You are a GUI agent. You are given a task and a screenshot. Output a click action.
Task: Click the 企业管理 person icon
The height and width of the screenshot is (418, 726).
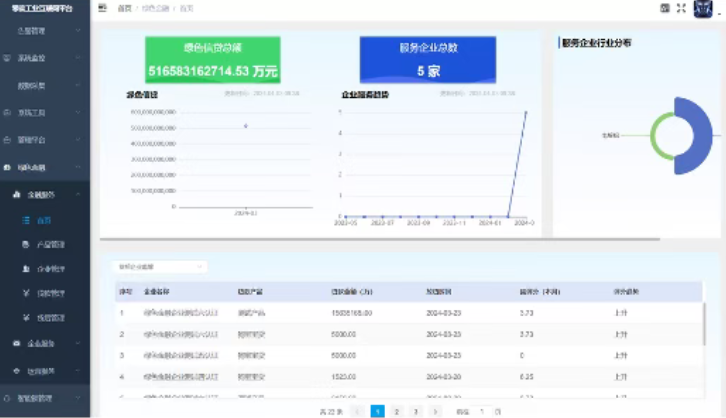[26, 268]
